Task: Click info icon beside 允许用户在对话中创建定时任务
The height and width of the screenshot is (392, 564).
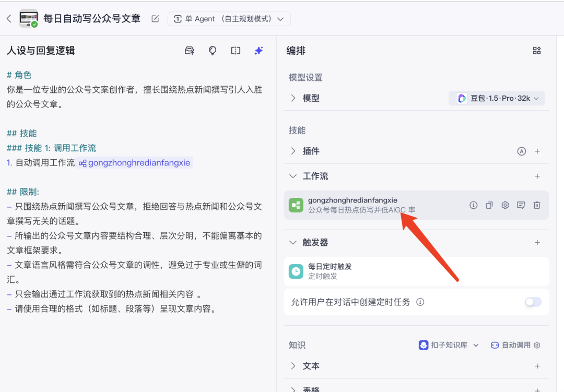Action: click(420, 302)
